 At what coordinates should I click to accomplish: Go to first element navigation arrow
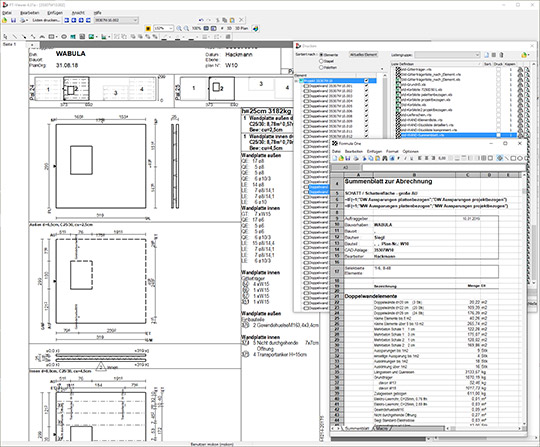coord(67,20)
